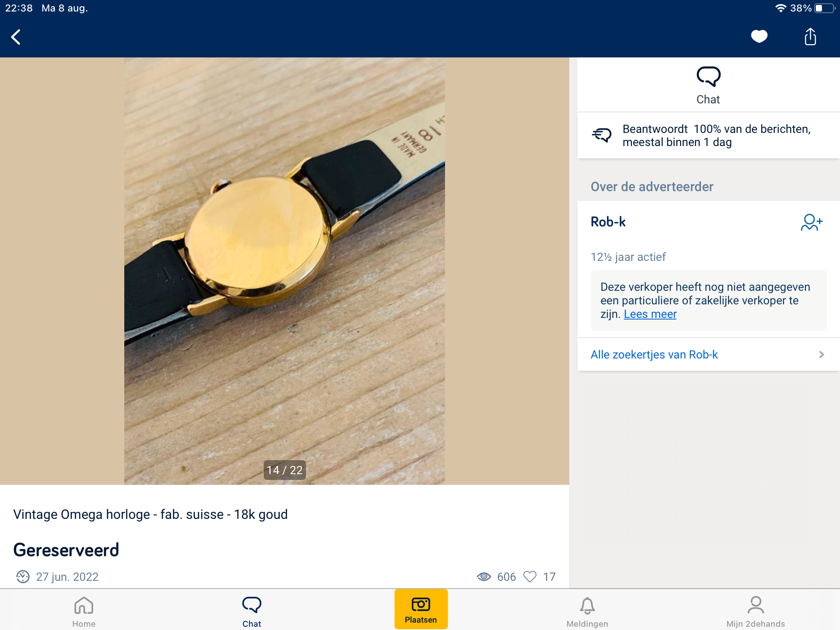Tap the yellow Plaatsen button

(421, 609)
